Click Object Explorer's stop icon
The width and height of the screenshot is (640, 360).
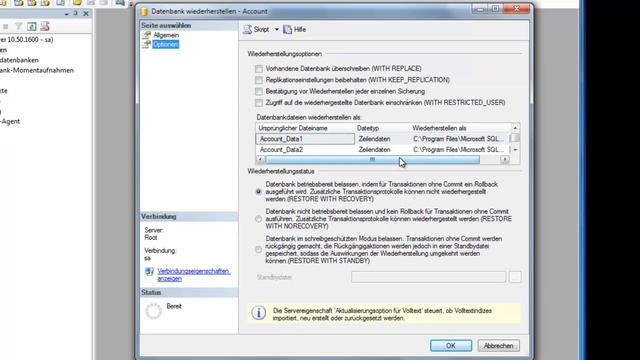tap(5, 27)
